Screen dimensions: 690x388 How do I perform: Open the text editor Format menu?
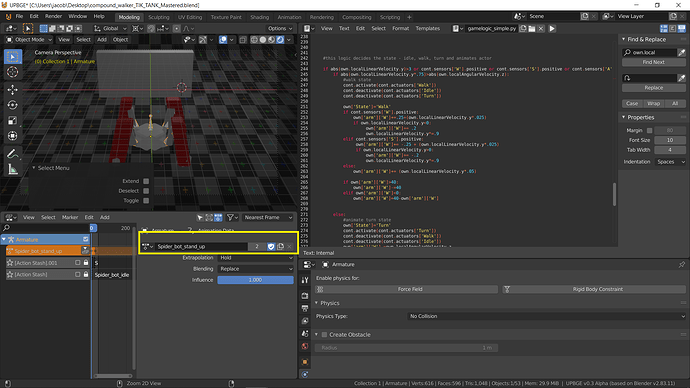pos(400,29)
